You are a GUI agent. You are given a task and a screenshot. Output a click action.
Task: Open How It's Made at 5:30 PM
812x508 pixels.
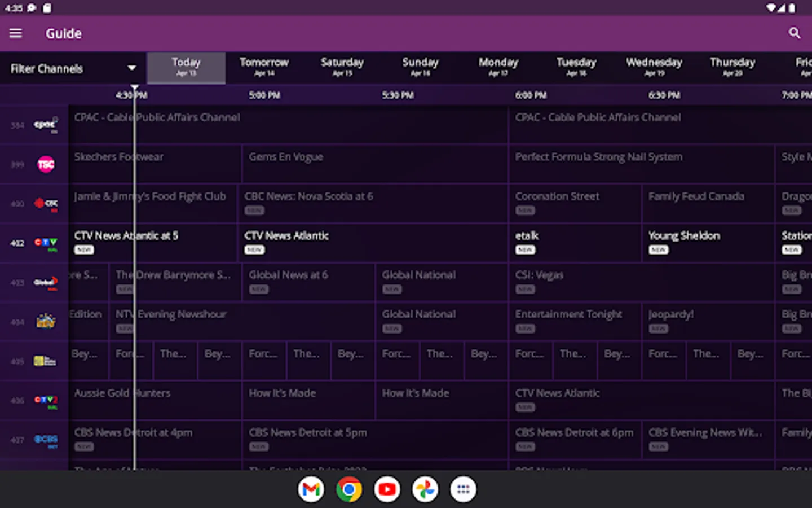[442, 400]
